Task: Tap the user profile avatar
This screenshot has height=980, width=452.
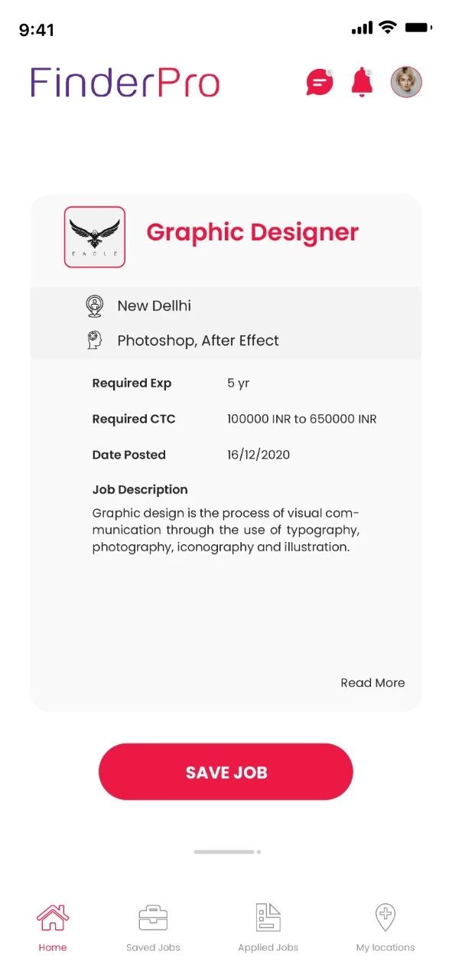Action: click(x=406, y=82)
